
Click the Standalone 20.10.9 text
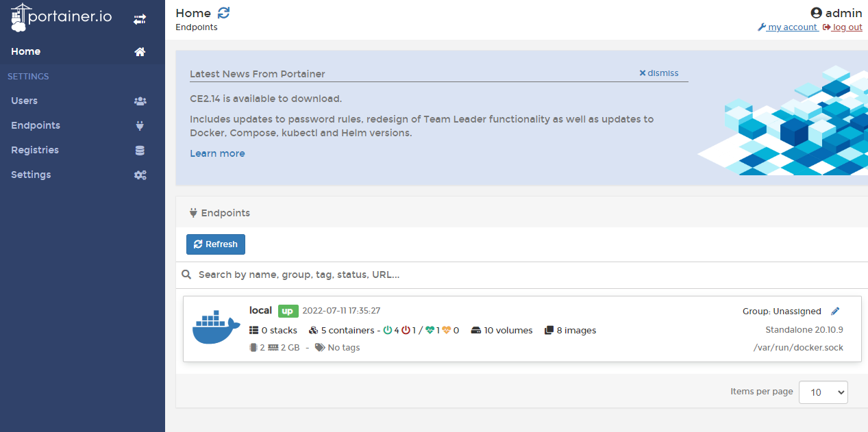[804, 329]
